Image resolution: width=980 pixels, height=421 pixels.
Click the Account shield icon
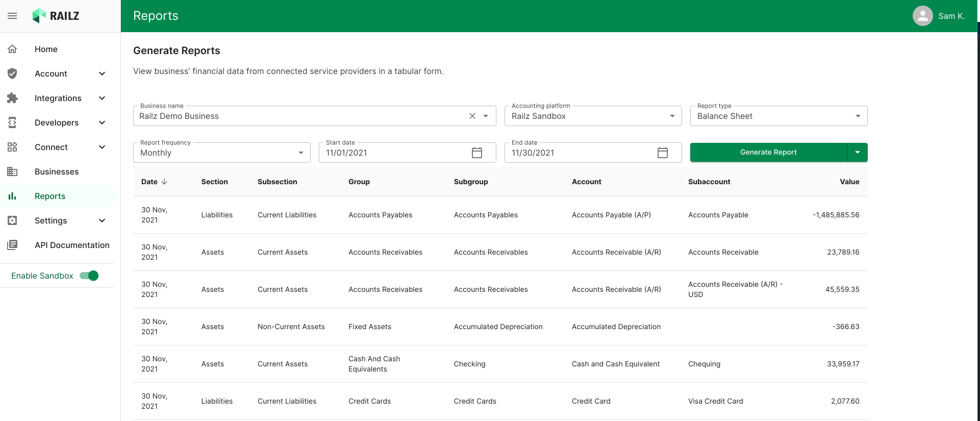click(x=12, y=73)
